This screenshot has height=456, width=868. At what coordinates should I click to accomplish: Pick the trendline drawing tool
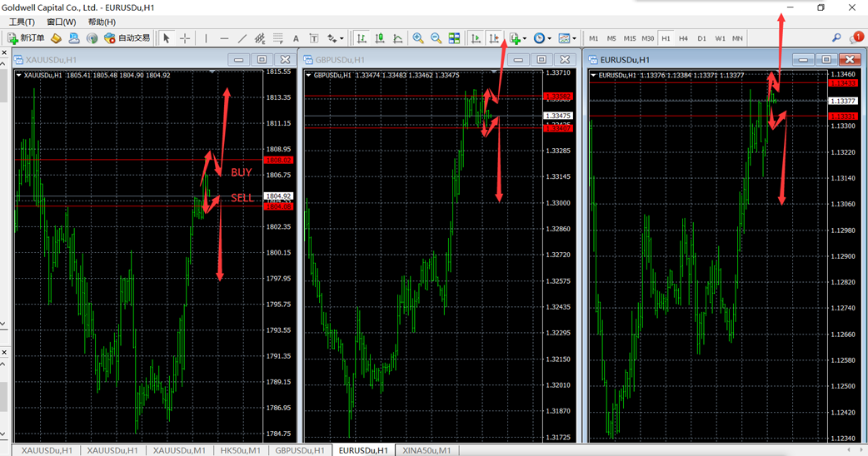pos(242,38)
